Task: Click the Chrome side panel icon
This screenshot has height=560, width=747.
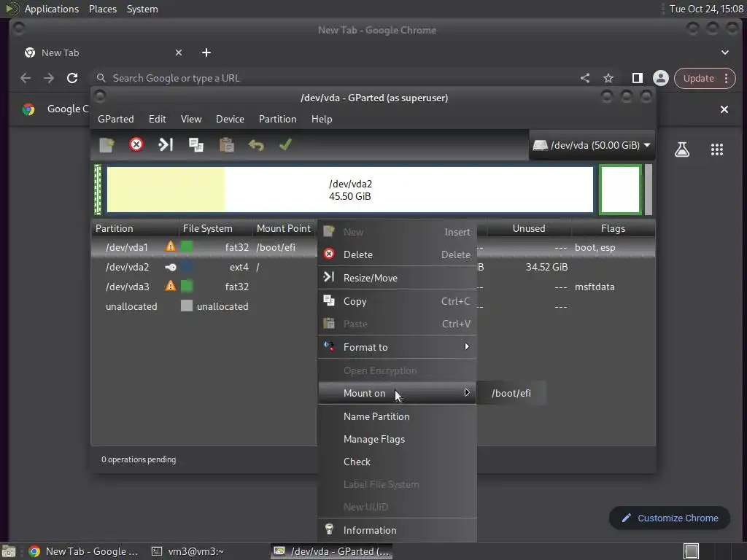Action: pos(637,78)
